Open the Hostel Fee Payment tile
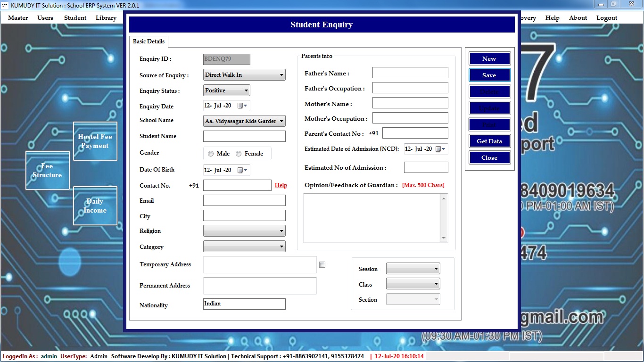This screenshot has width=644, height=362. point(95,141)
